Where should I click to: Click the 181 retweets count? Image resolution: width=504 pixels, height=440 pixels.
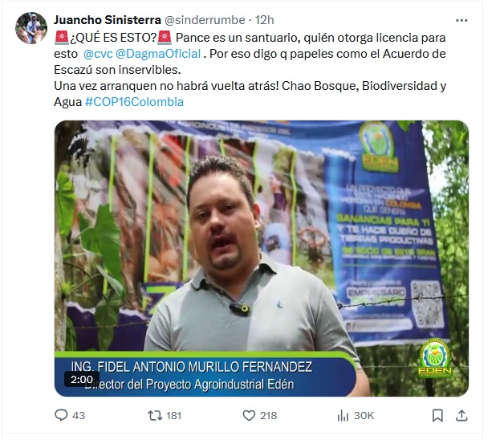(173, 416)
